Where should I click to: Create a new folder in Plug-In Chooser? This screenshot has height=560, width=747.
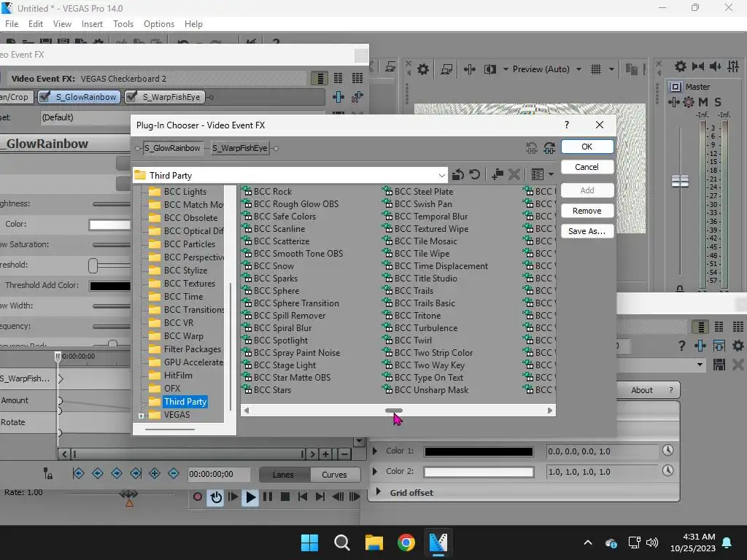point(498,175)
